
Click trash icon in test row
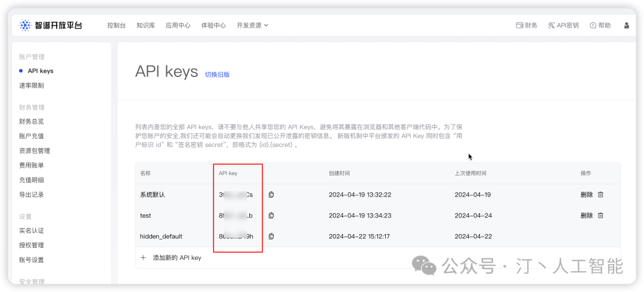point(600,216)
